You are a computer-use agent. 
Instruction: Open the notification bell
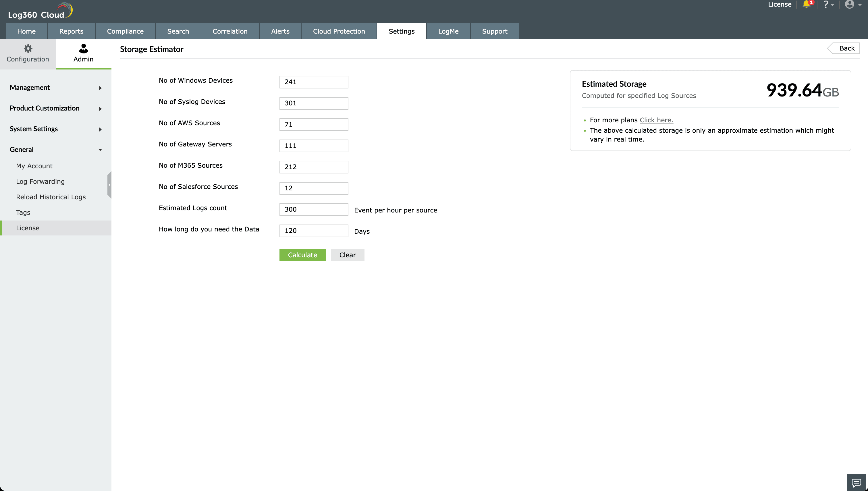tap(807, 4)
